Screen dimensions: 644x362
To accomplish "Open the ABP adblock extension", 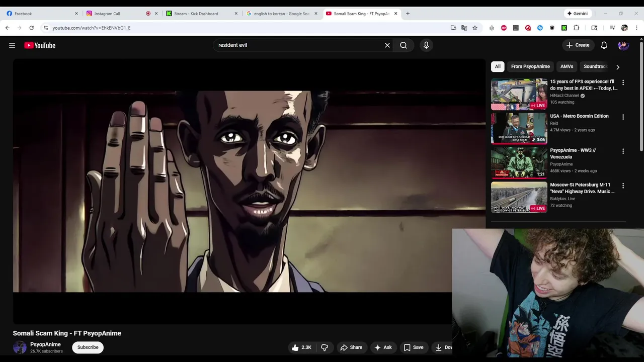I will pyautogui.click(x=504, y=28).
